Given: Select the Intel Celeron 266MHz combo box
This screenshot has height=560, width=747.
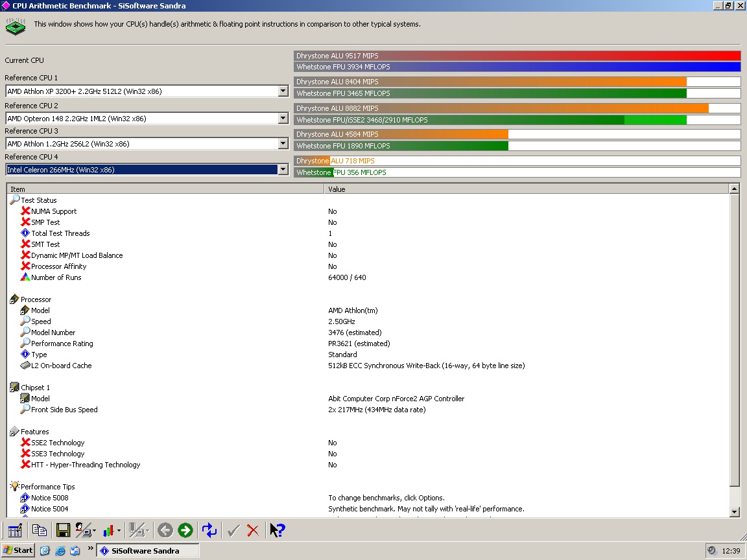Looking at the screenshot, I should tap(147, 169).
